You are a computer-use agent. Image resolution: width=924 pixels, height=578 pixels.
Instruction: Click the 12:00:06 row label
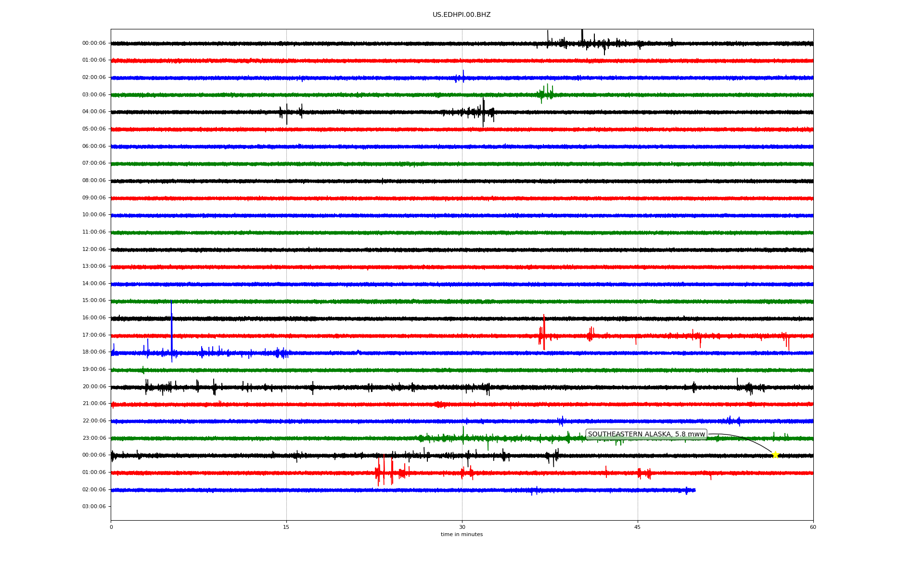click(x=94, y=250)
